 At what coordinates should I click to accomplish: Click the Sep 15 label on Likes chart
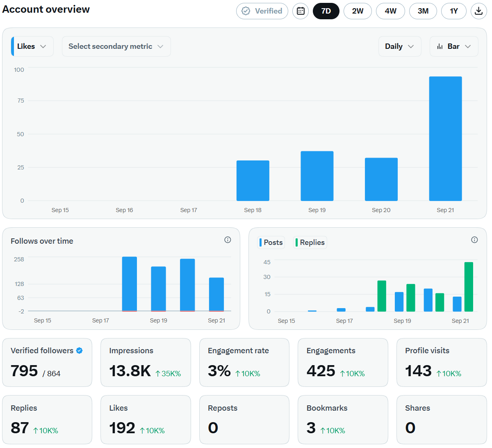[60, 210]
